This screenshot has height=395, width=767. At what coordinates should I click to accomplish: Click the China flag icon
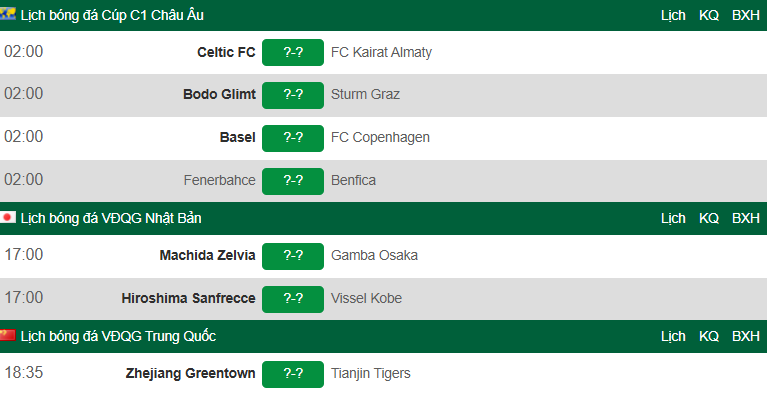pyautogui.click(x=8, y=335)
